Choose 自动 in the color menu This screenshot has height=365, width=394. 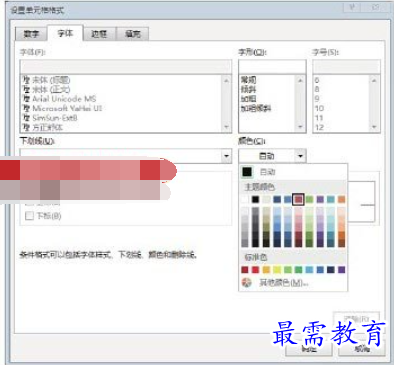click(293, 172)
